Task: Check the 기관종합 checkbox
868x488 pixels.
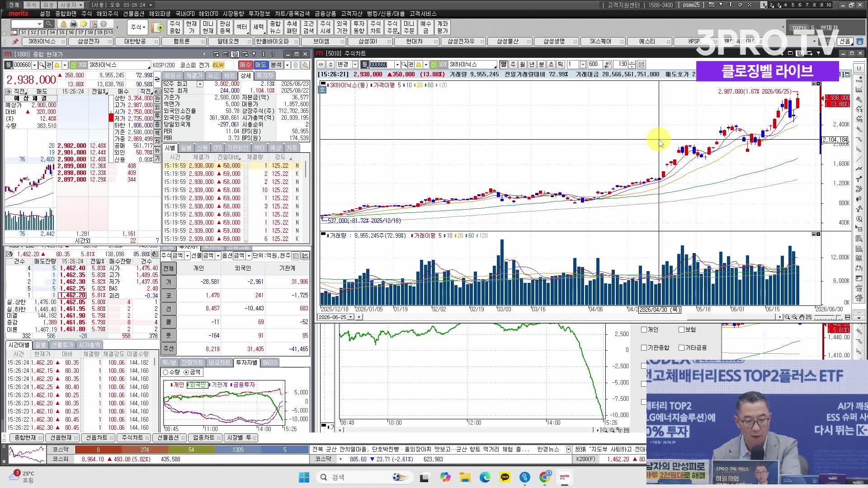Action: (x=644, y=348)
